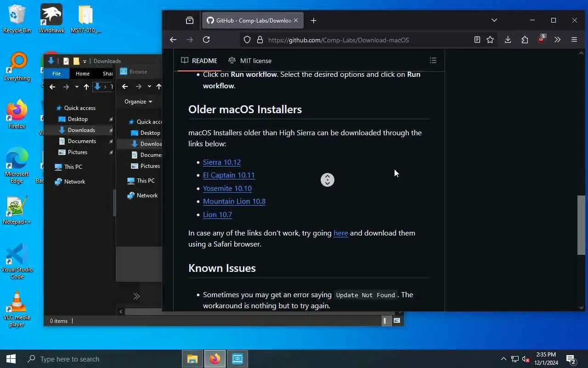Switch Explorer to details view
This screenshot has height=368, width=588.
click(x=385, y=321)
